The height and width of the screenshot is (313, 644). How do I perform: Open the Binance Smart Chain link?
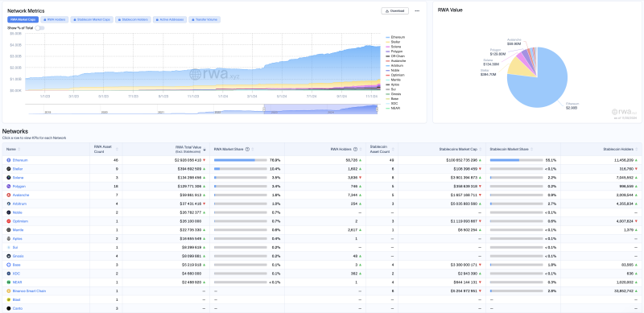(x=29, y=290)
